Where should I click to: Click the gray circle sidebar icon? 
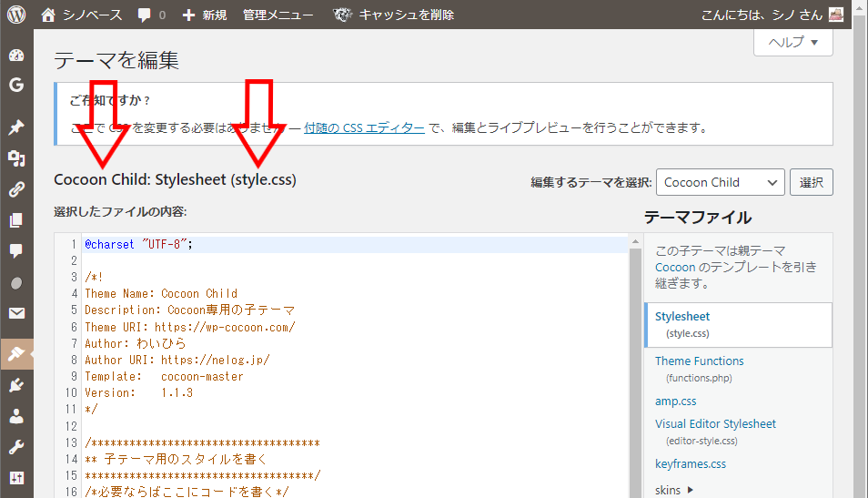pos(16,283)
